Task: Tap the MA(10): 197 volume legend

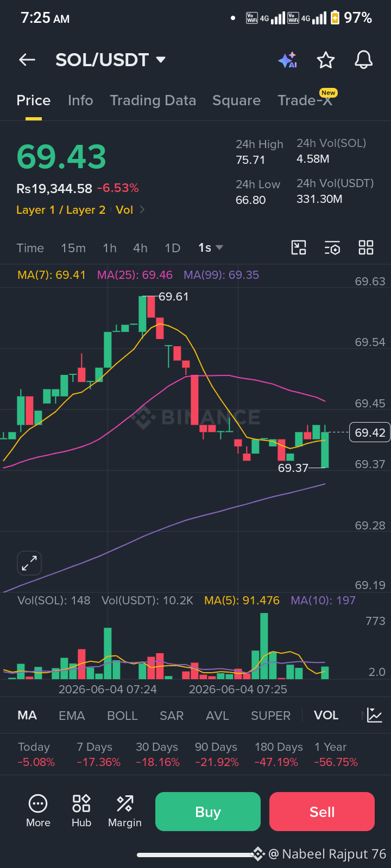Action: pos(323,601)
